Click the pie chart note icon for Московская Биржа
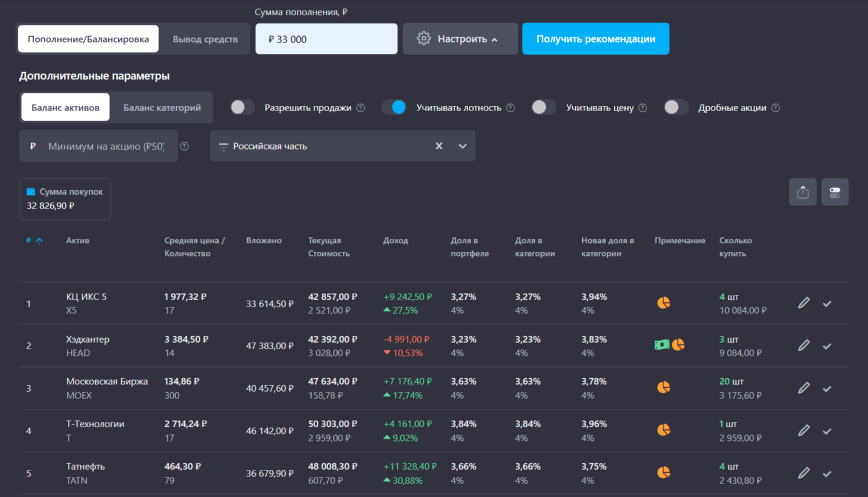Viewport: 868px width, 497px height. point(663,388)
